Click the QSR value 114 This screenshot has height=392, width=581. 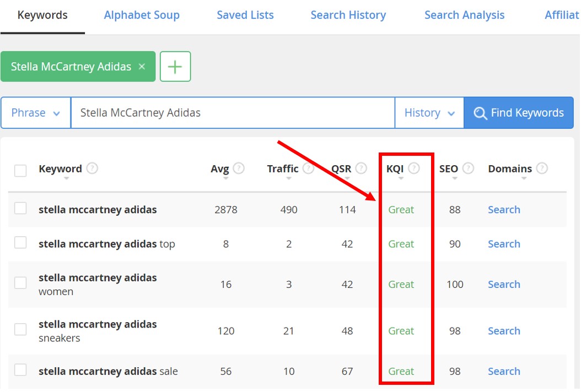click(x=347, y=210)
